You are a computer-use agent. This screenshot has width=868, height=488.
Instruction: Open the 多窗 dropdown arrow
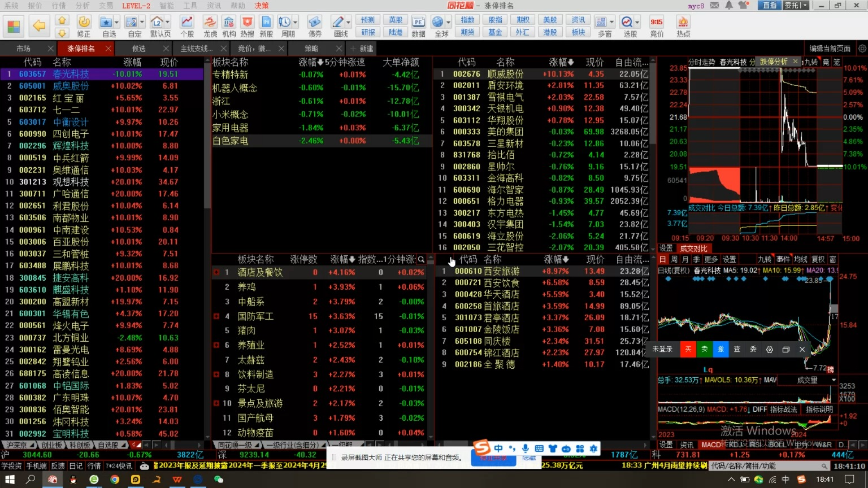coord(611,22)
